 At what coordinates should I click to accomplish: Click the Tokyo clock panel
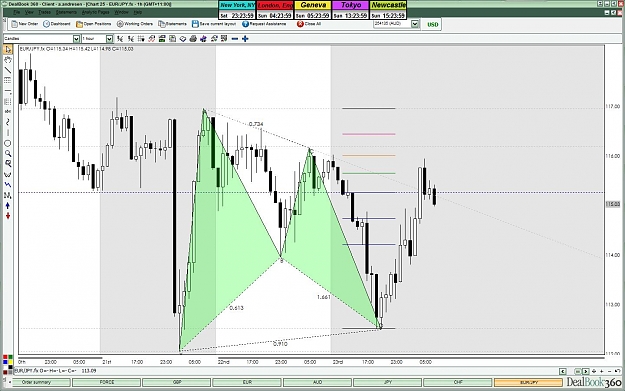click(x=351, y=10)
